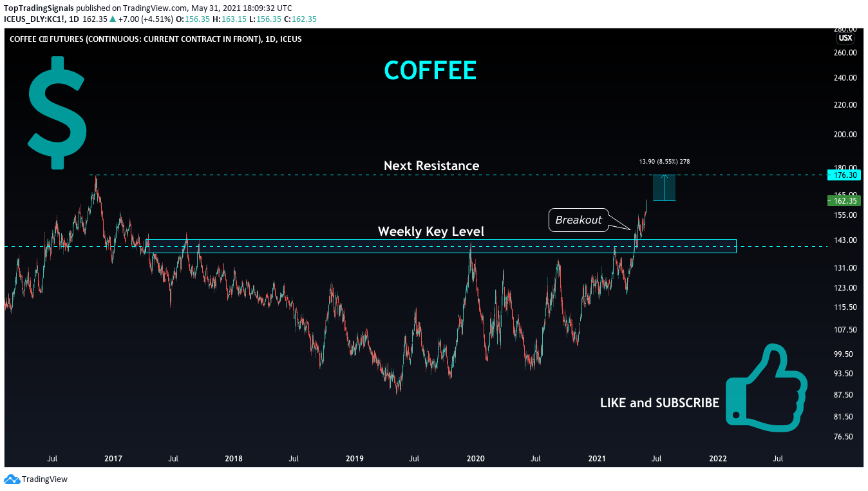This screenshot has width=868, height=491.
Task: Click the 220.00 price axis value
Action: tap(846, 104)
